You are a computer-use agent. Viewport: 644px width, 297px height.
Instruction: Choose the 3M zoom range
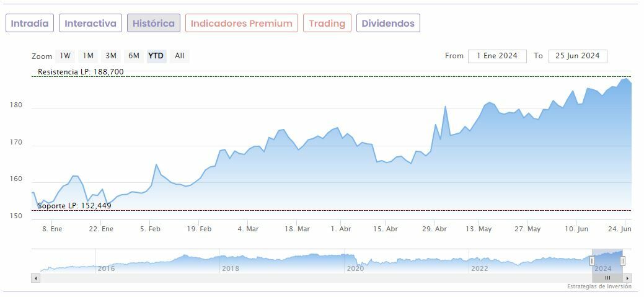pyautogui.click(x=111, y=56)
